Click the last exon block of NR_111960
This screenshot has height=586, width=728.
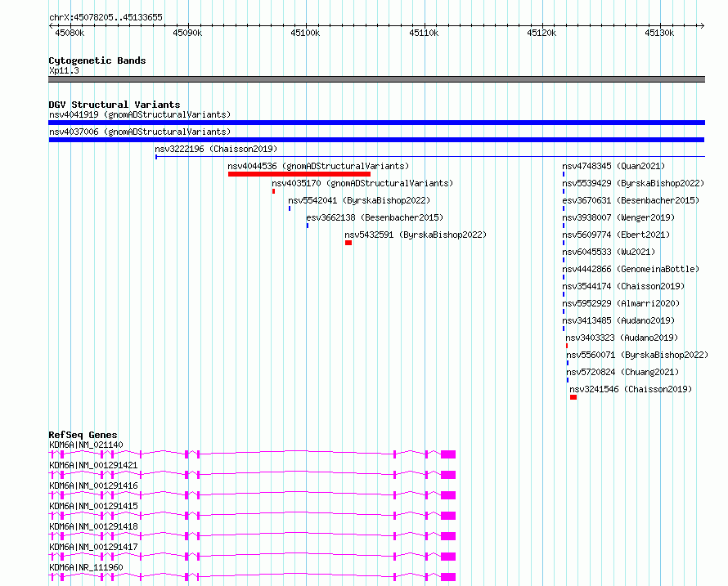(448, 577)
